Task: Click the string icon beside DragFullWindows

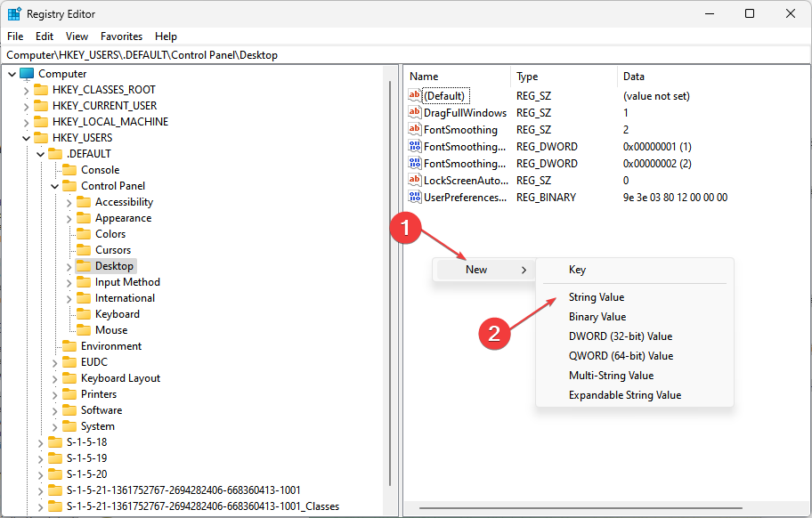Action: [414, 112]
